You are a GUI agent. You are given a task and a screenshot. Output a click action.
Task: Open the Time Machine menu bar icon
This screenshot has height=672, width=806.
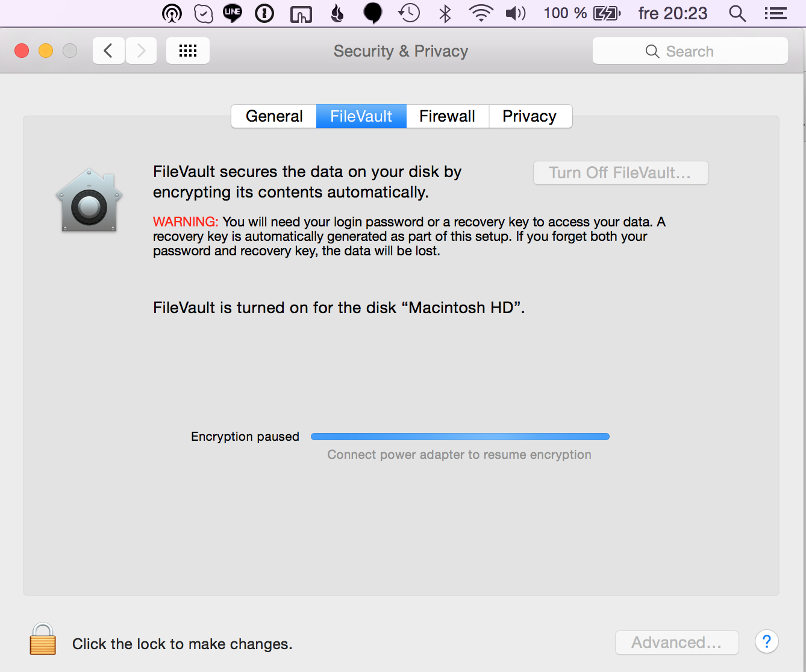click(x=409, y=13)
